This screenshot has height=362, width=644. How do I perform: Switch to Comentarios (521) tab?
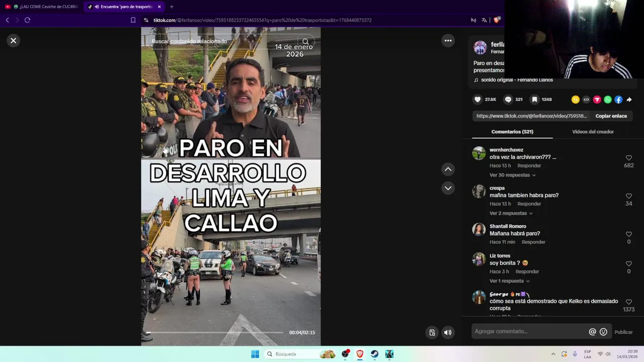tap(512, 132)
